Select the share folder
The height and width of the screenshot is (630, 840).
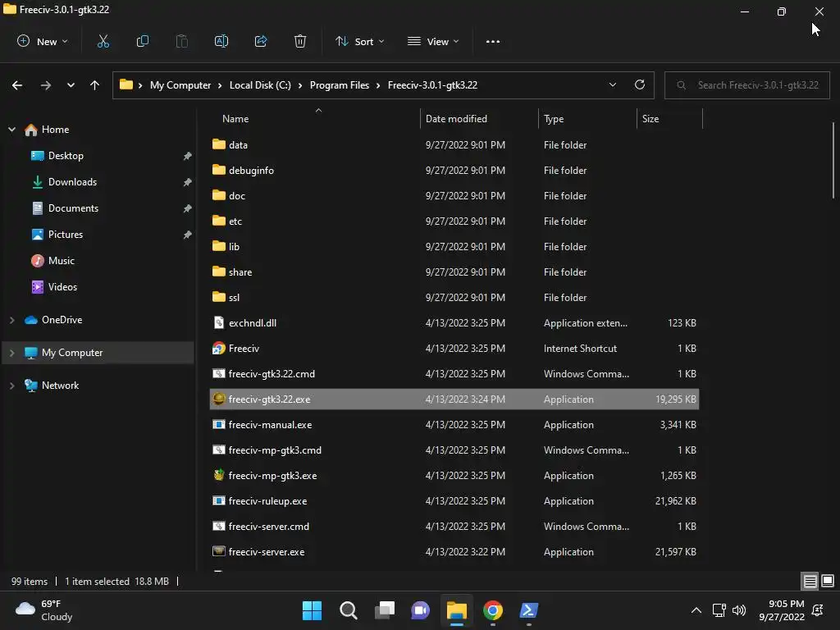(x=454, y=272)
